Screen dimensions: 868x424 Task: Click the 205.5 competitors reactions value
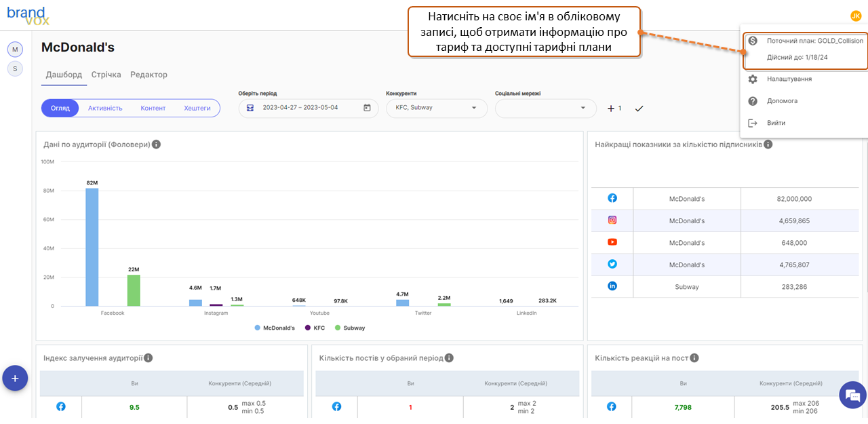click(x=780, y=407)
